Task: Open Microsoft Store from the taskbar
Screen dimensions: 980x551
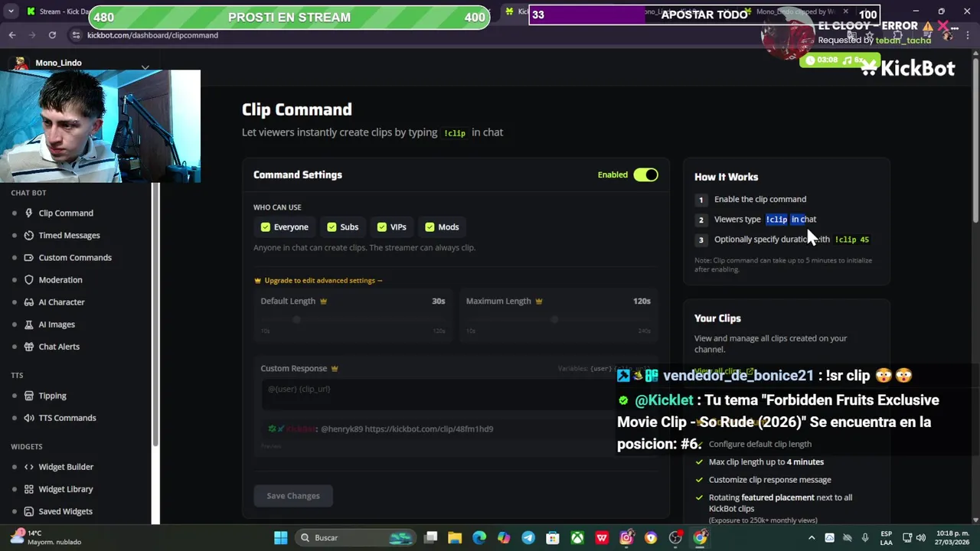Action: point(553,537)
